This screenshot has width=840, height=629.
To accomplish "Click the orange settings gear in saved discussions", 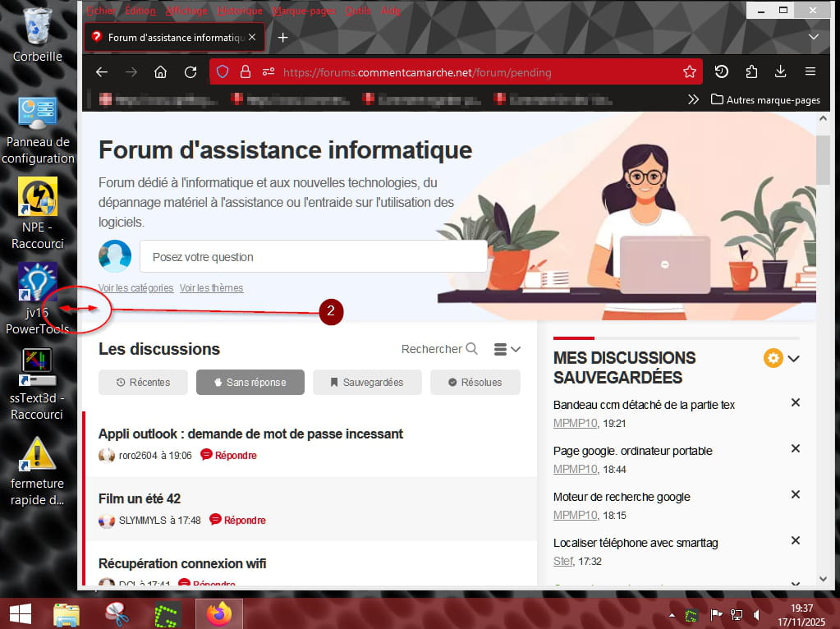I will coord(773,358).
